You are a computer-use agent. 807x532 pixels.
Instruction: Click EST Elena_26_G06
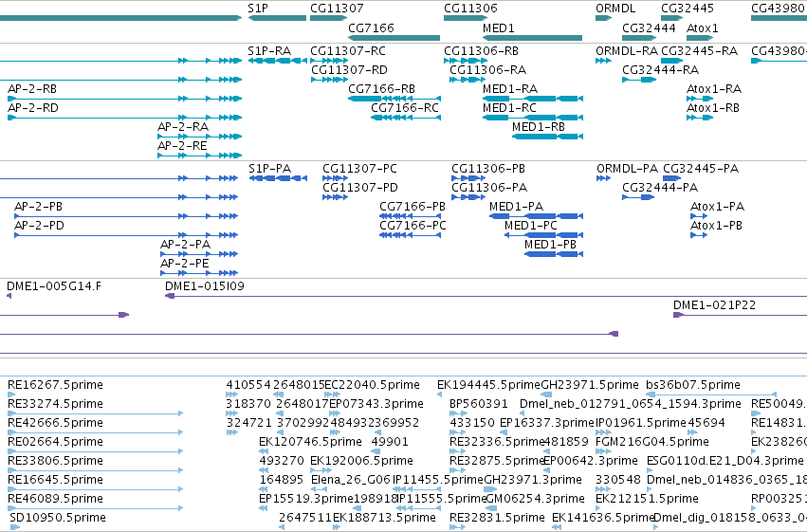coord(351,480)
